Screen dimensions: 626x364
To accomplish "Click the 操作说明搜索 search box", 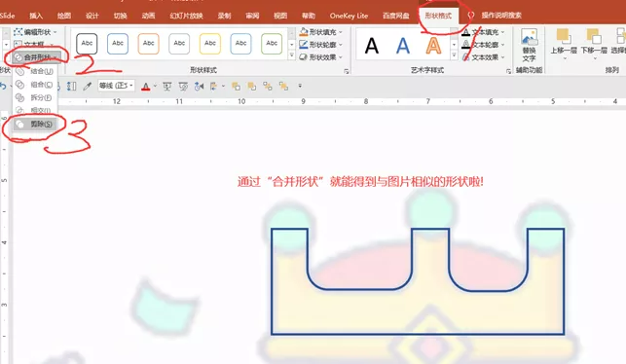I will pos(501,16).
